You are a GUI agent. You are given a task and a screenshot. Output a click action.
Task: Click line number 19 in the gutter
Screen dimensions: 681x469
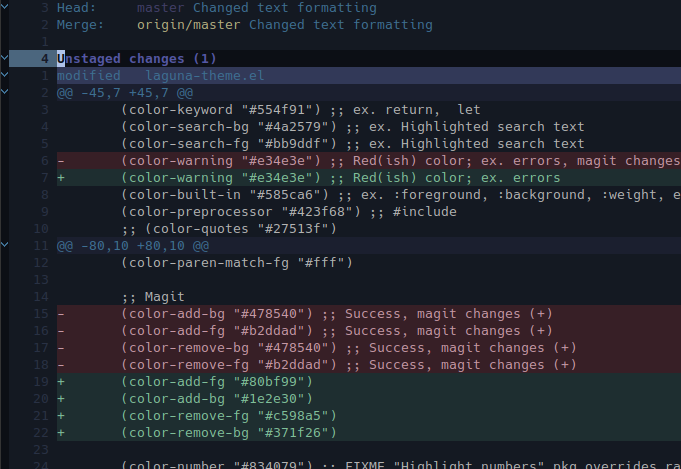41,382
